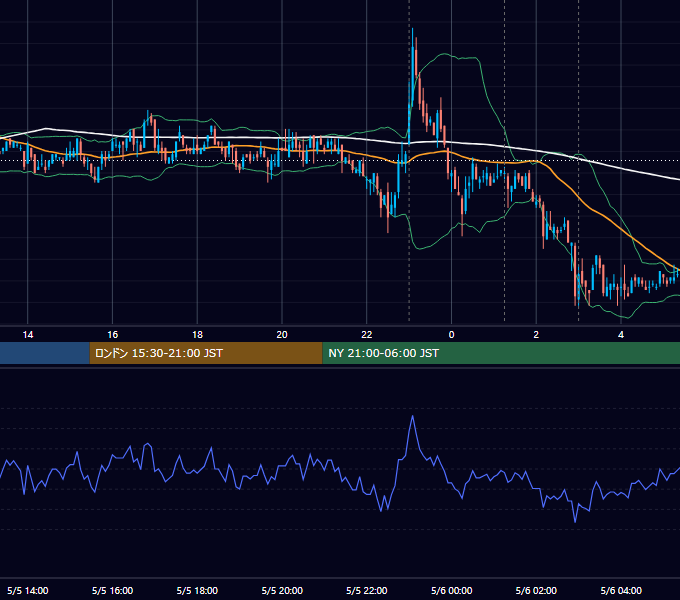This screenshot has width=680, height=600.
Task: Click the 2 hour axis label
Action: 536,335
